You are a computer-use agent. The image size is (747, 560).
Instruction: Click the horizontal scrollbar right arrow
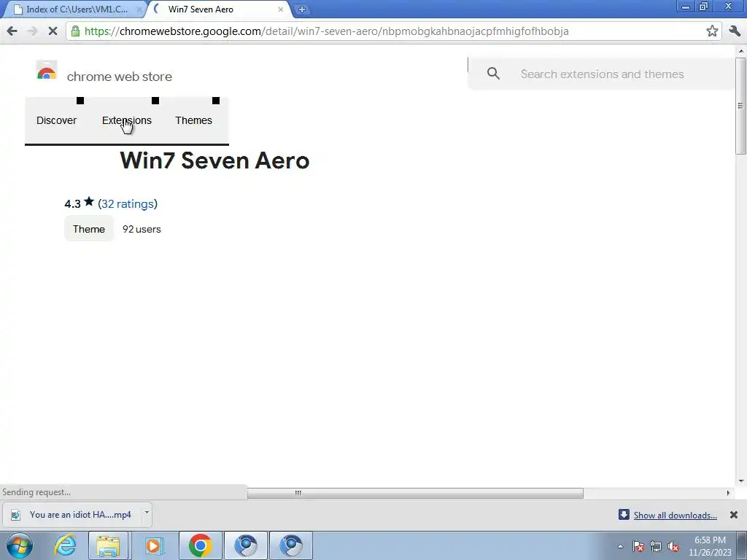point(728,494)
